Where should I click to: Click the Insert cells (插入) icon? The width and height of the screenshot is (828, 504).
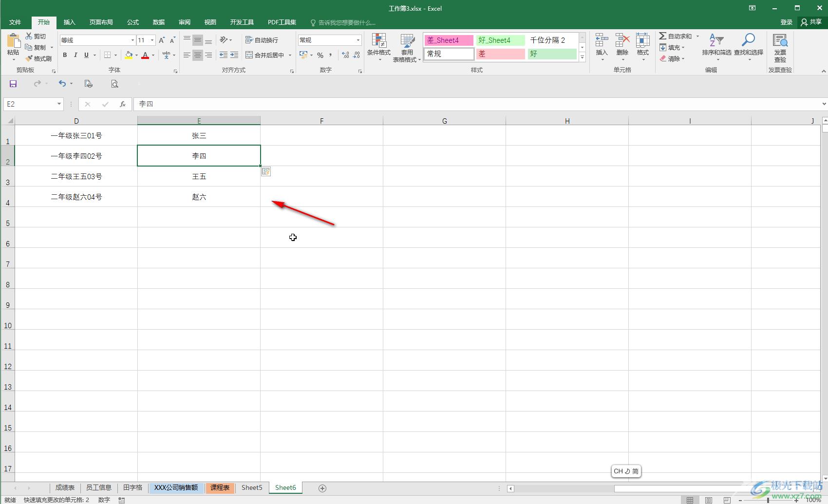click(602, 41)
